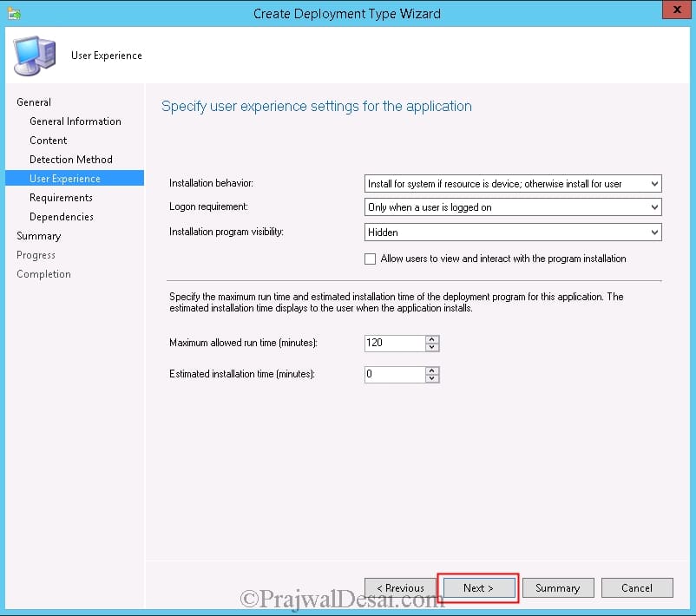Click the Previous button
This screenshot has height=616, width=696.
tap(399, 587)
